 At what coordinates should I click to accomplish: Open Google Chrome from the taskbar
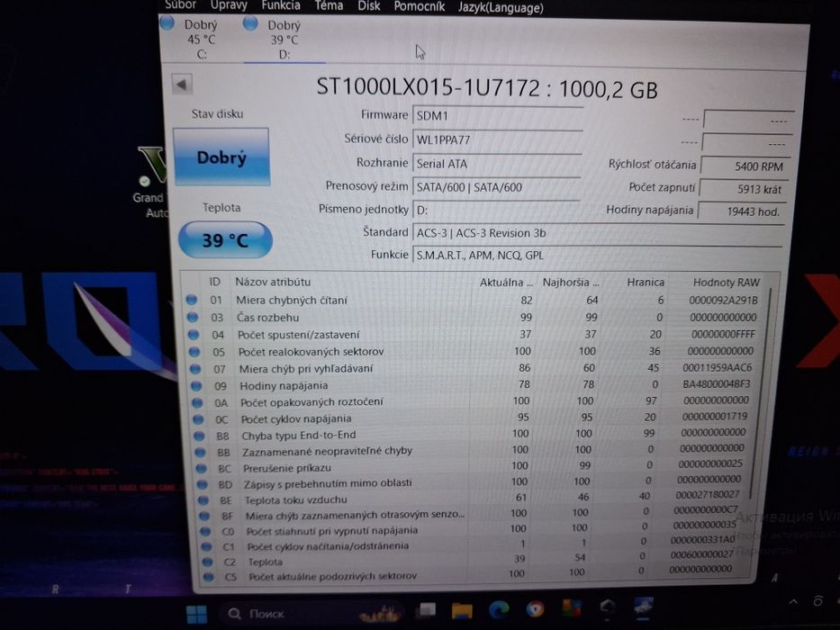[535, 608]
